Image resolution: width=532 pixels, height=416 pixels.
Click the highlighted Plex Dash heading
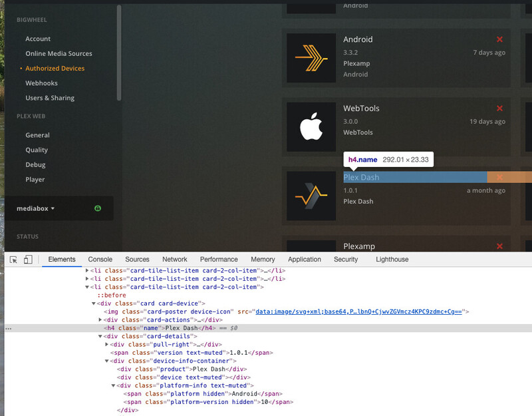coord(361,177)
